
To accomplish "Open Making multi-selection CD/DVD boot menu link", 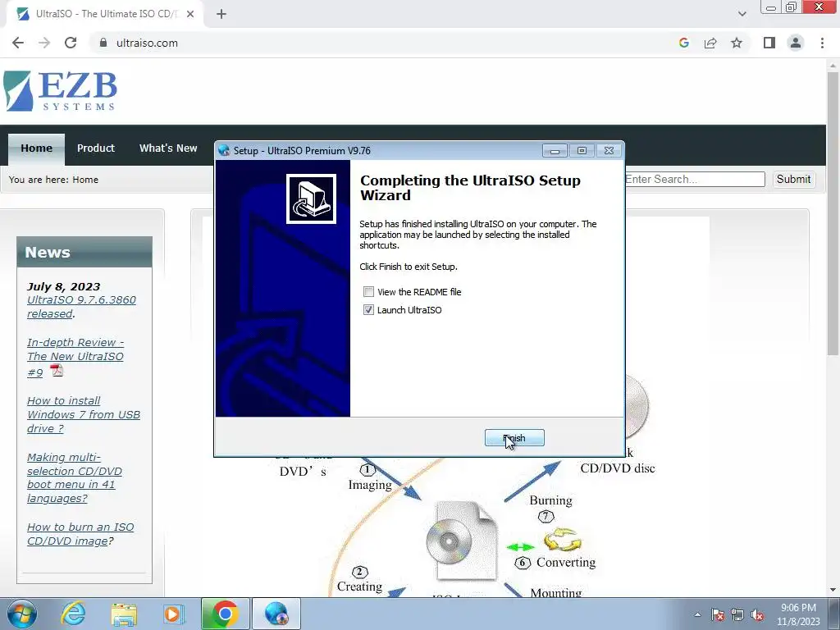I will point(75,478).
